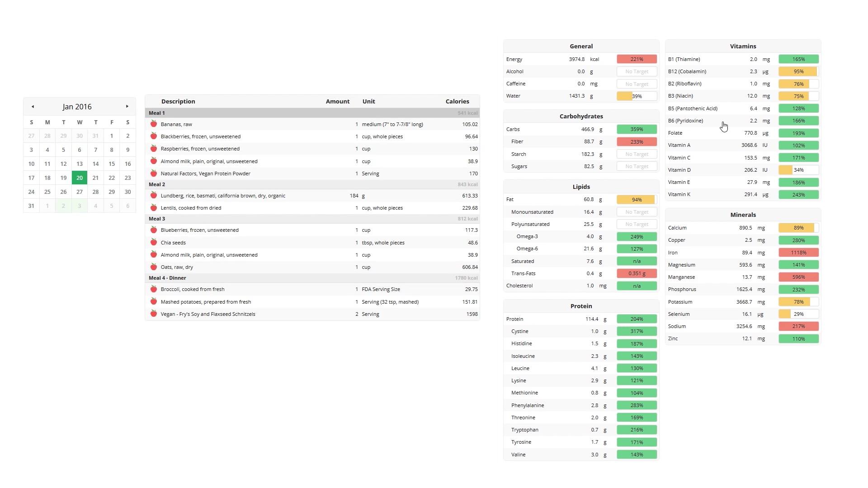Select January 21 in the calendar
The image size is (868, 488).
point(95,178)
